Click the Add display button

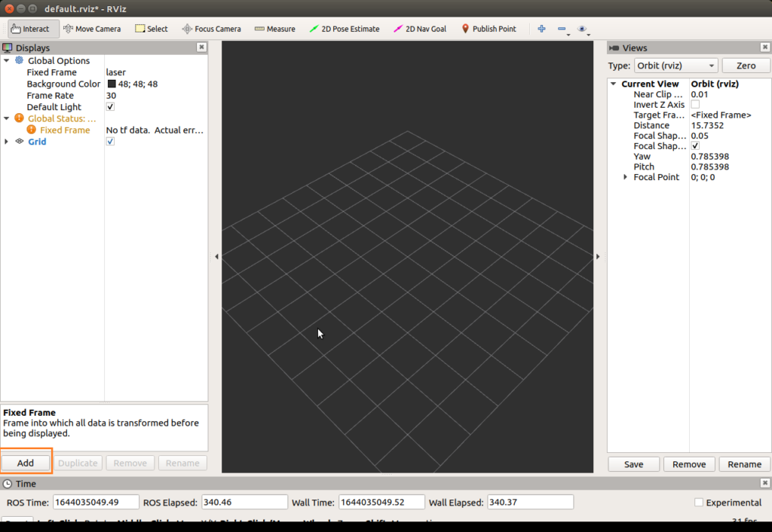26,462
